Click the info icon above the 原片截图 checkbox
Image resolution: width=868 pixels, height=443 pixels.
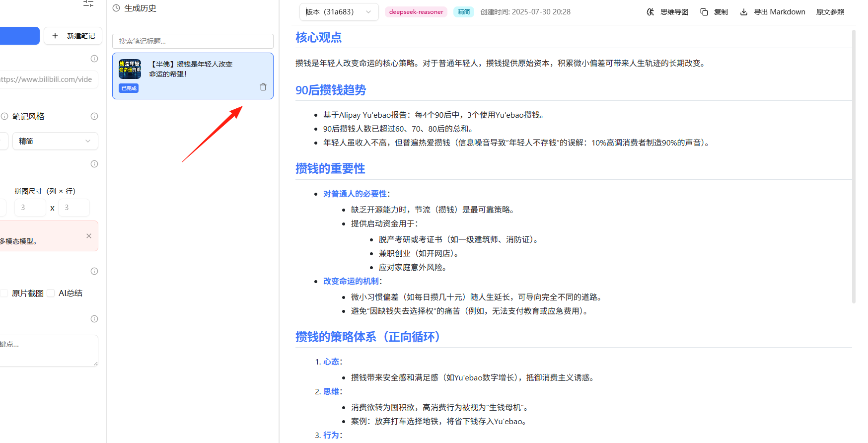tap(94, 271)
